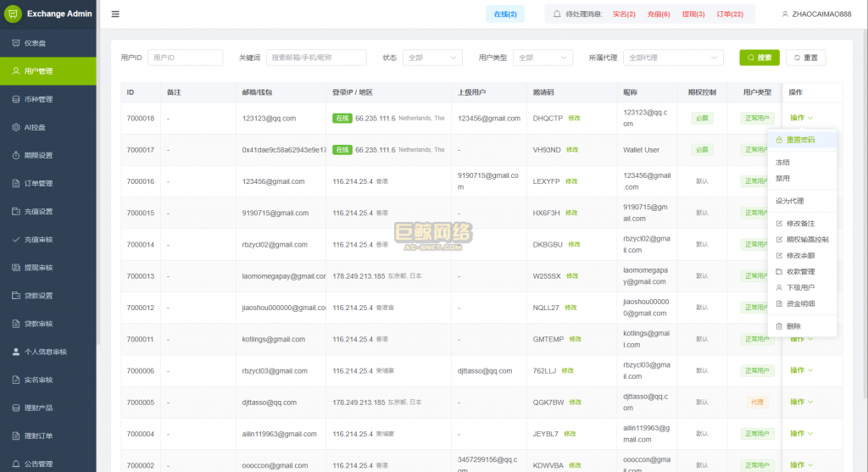Click the 必赢 tag for Wallet User
Screen dimensions: 868x472
coord(702,150)
